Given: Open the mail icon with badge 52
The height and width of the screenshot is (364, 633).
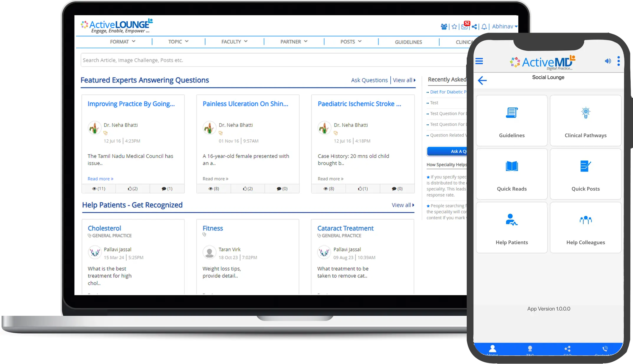Looking at the screenshot, I should tap(465, 26).
